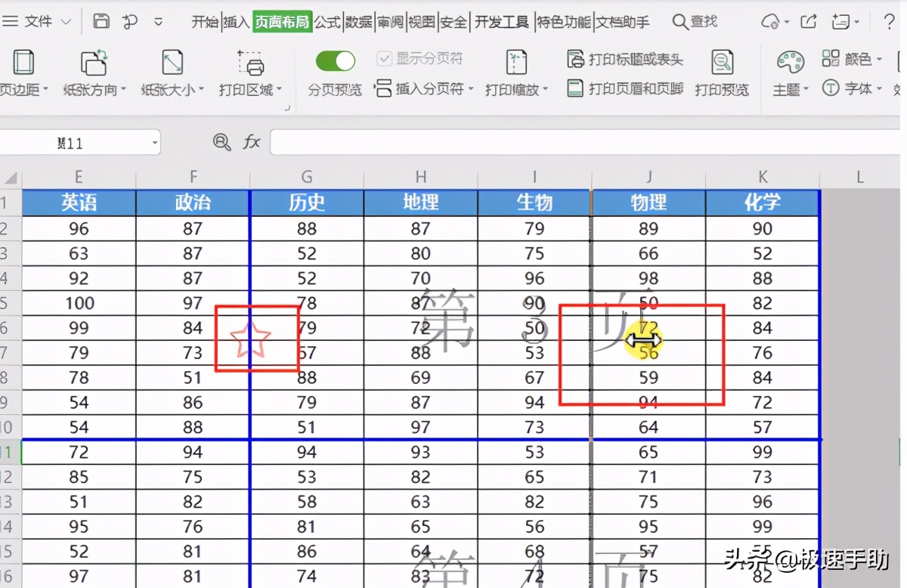Open the 公式 tab

[x=327, y=22]
